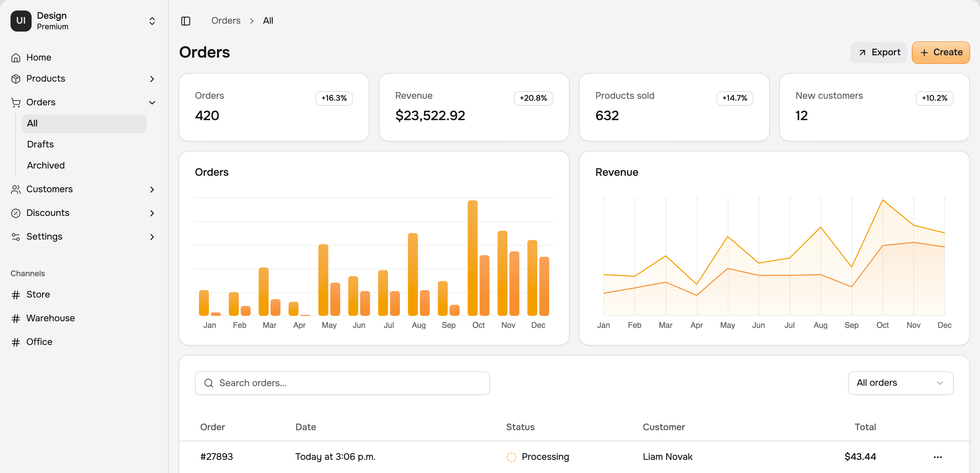Screen dimensions: 980x473
Task: Click the Office channel hash icon
Action: pyautogui.click(x=16, y=342)
